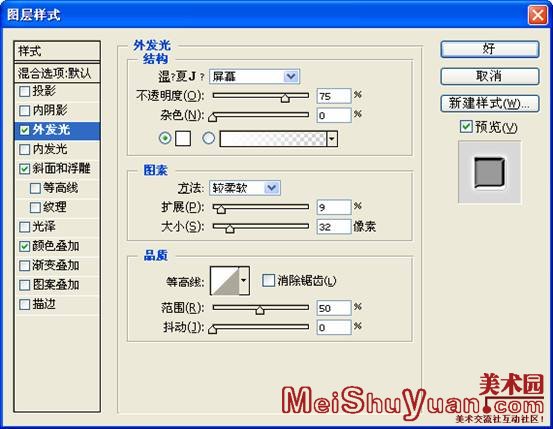
Task: Select the gradient radio button
Action: [208, 138]
